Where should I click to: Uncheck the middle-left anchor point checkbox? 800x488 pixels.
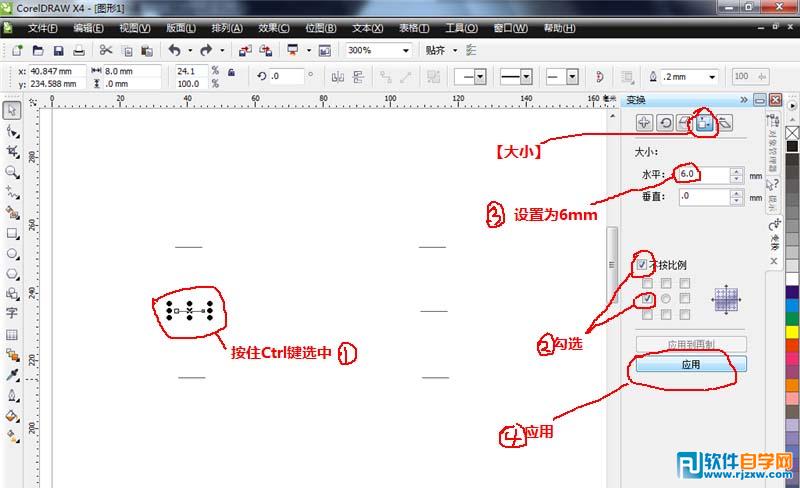point(647,298)
